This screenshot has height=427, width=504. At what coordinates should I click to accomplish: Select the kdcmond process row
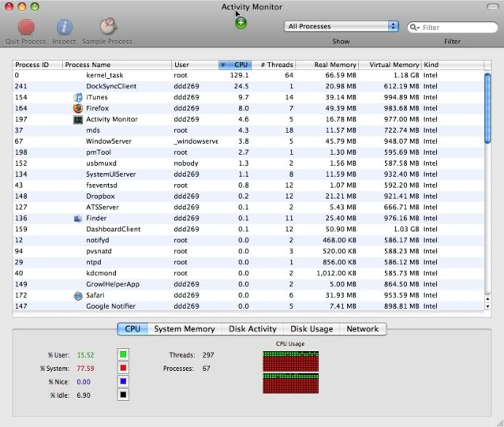click(x=248, y=273)
